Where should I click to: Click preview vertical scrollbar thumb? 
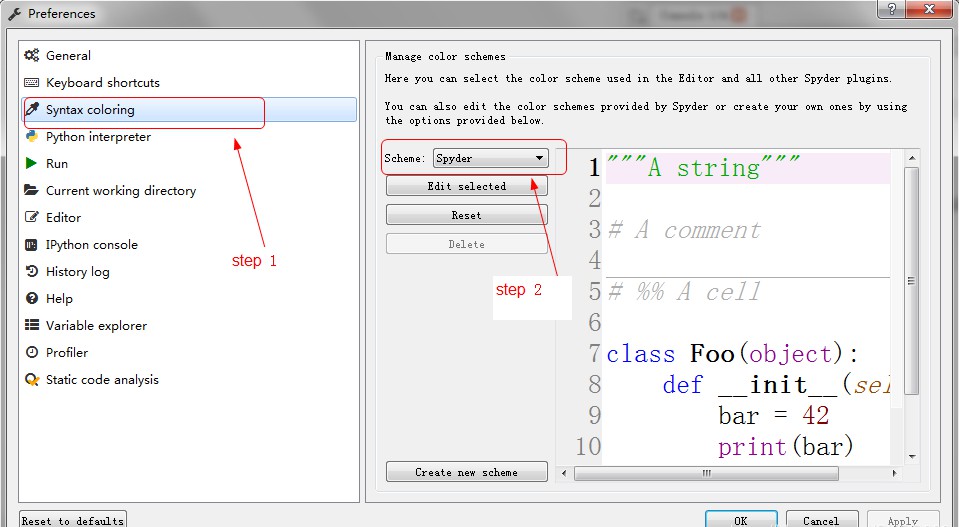pos(911,281)
